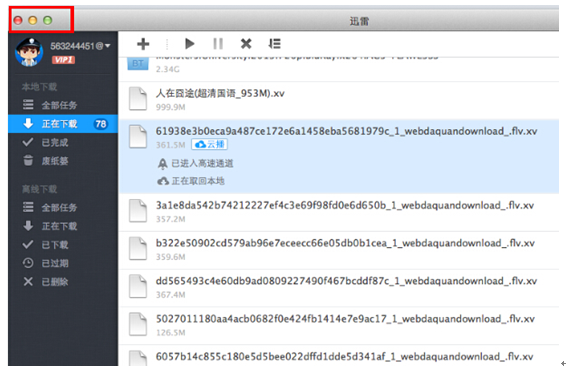
Task: Click the 78 count badge
Action: click(101, 124)
